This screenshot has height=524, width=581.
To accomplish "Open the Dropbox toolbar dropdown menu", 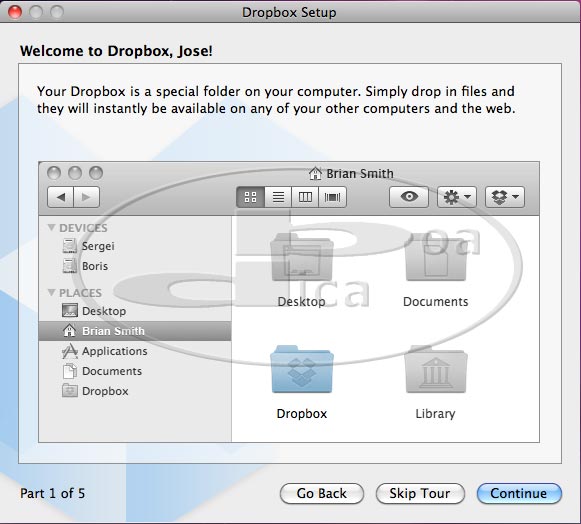I will [x=505, y=197].
